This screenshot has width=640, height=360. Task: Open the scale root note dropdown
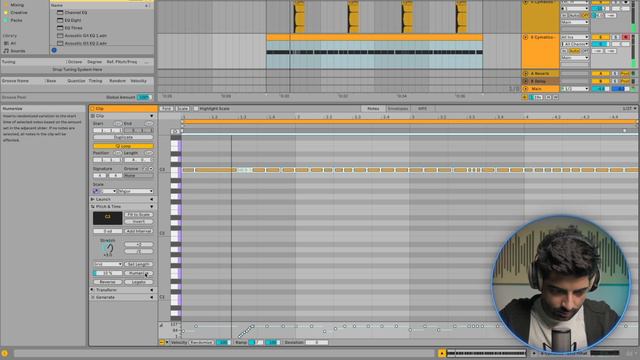[109, 191]
